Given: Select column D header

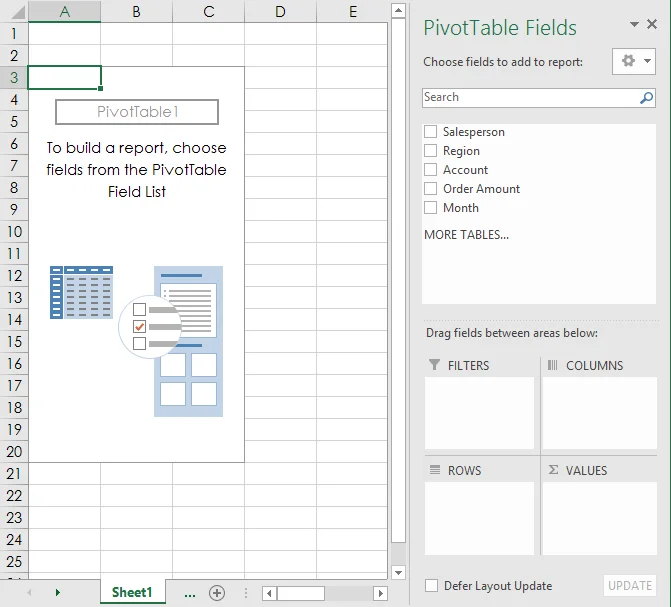Looking at the screenshot, I should click(280, 12).
